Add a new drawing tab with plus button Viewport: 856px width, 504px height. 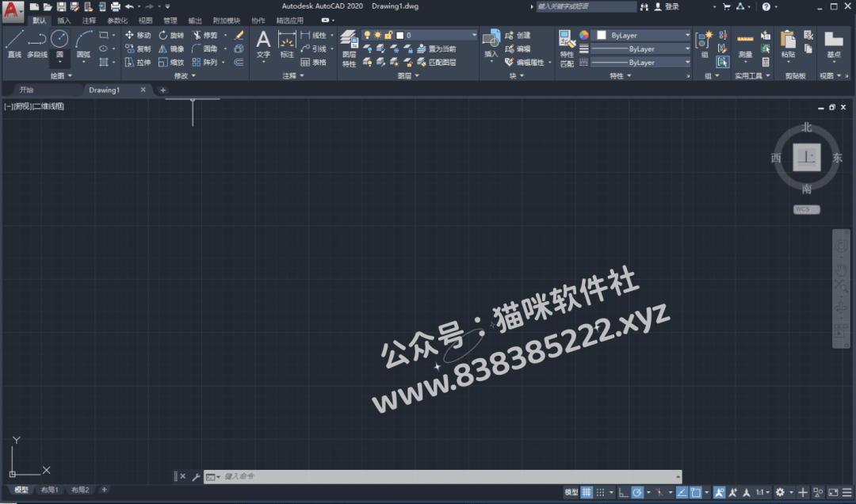162,90
